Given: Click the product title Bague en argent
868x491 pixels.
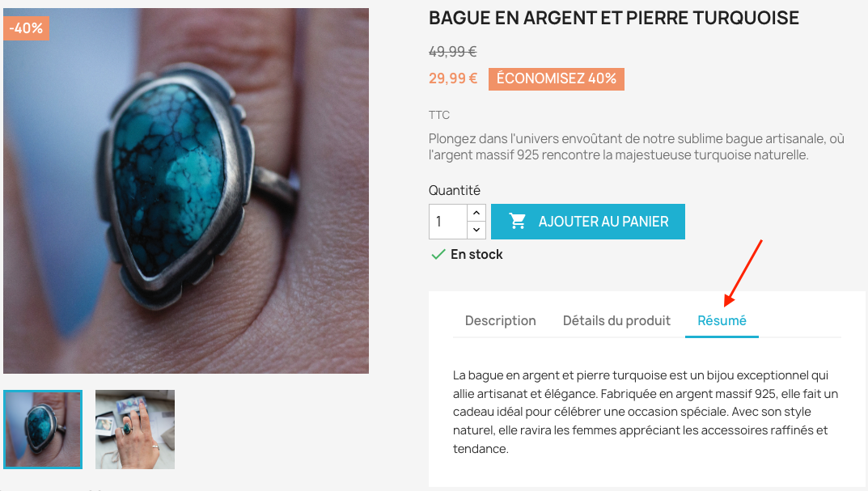Looking at the screenshot, I should (x=614, y=19).
